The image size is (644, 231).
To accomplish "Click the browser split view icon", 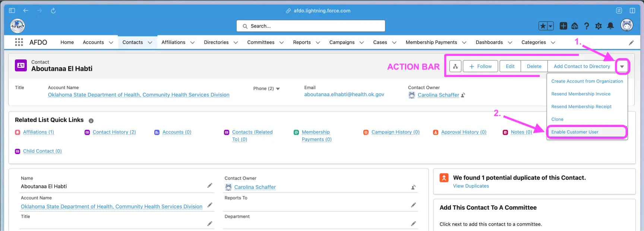I will [x=632, y=10].
